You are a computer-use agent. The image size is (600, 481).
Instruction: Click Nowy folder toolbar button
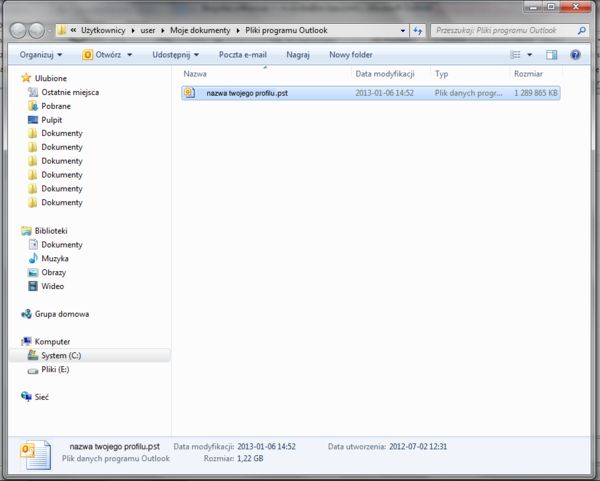click(351, 55)
